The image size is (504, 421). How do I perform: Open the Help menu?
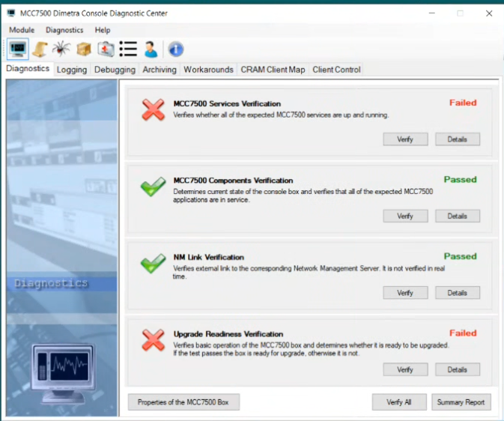coord(103,30)
